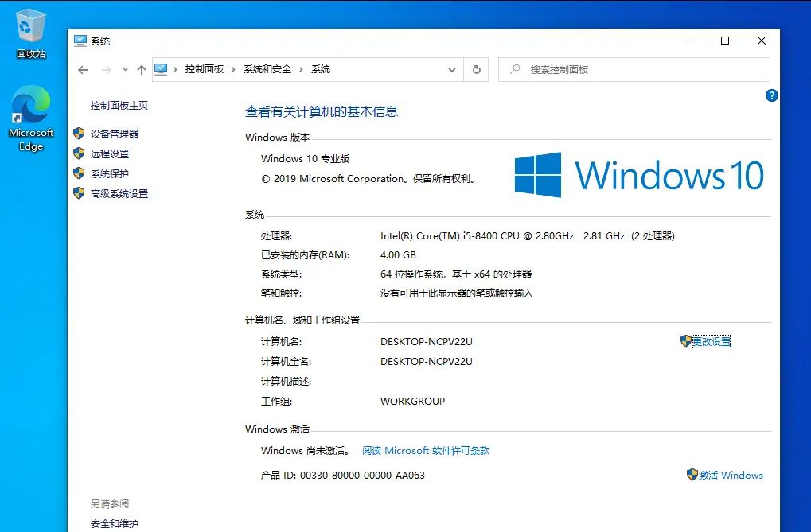Click the 计算机名 value DESKTOP-NCPV22U
This screenshot has height=532, width=811.
point(426,342)
